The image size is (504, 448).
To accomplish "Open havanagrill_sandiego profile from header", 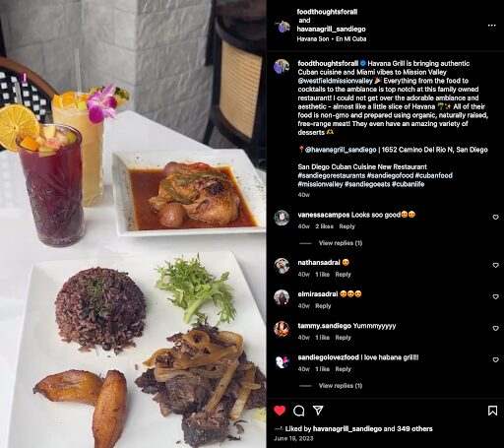I will [x=331, y=29].
